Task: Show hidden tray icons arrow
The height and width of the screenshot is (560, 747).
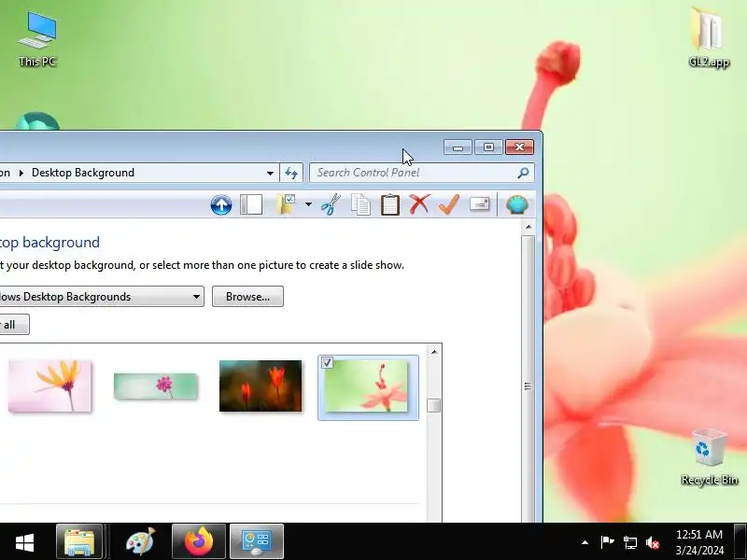Action: [x=585, y=542]
